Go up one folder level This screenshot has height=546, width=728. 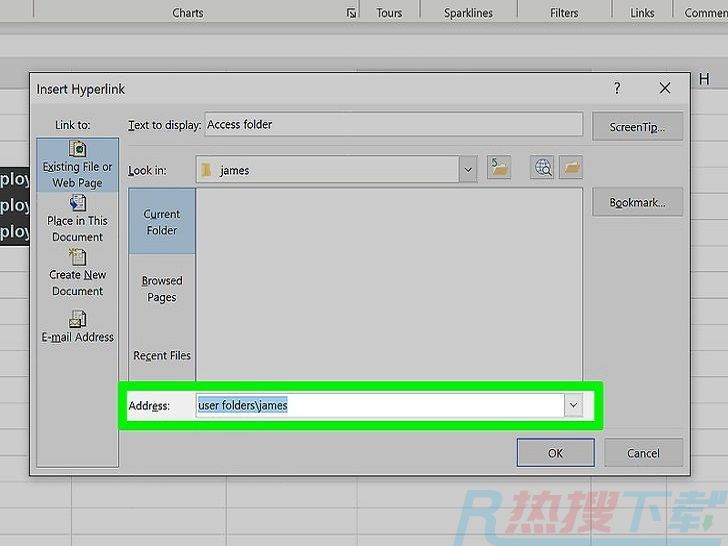[499, 167]
